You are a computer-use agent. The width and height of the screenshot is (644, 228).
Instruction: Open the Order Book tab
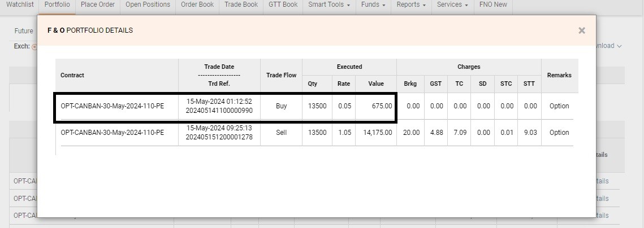click(197, 5)
